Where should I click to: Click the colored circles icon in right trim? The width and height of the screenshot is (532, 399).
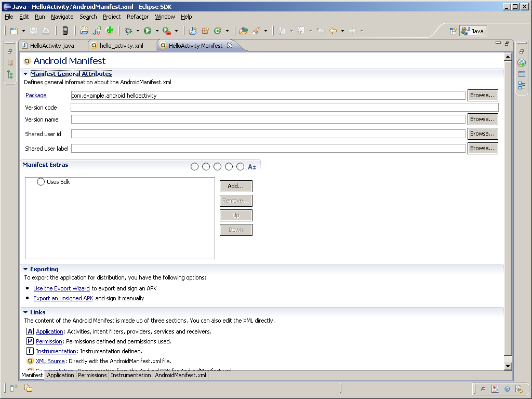(x=522, y=63)
